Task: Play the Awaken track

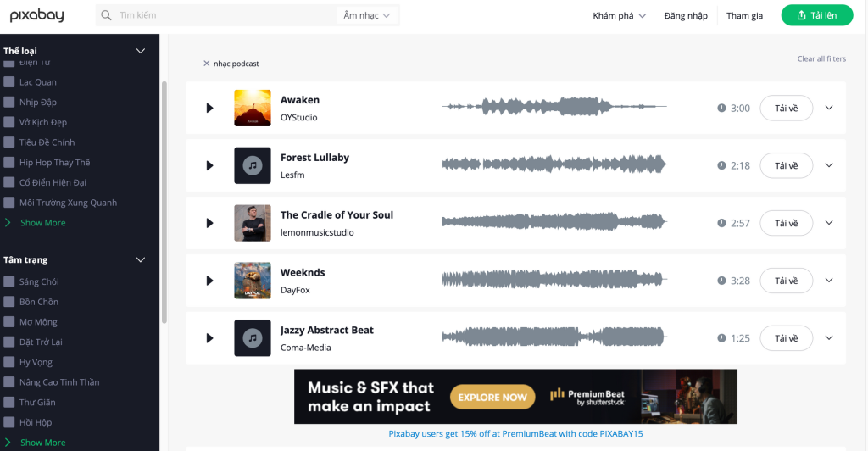Action: [209, 109]
